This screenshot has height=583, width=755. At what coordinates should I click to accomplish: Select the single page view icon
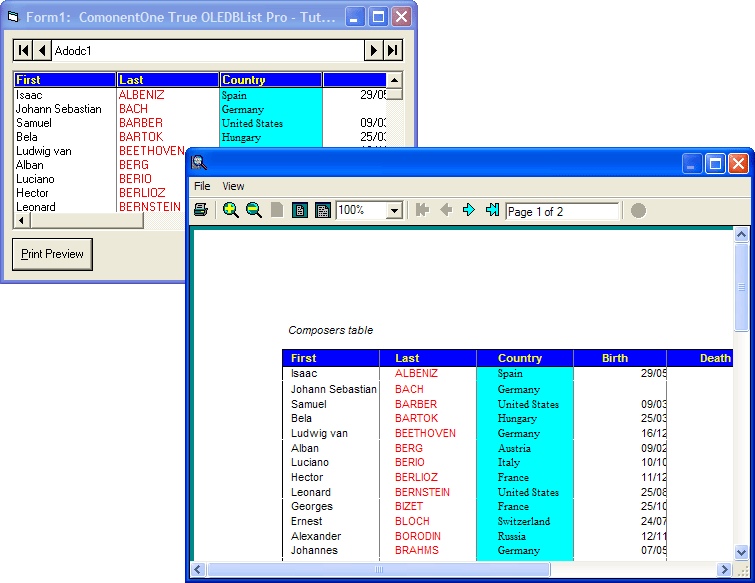(299, 210)
